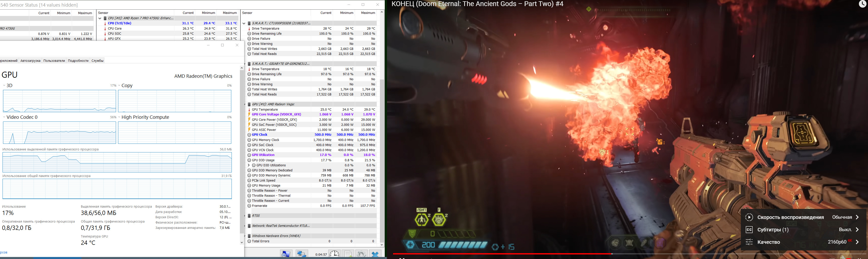The width and height of the screenshot is (868, 259).
Task: Open the Video Codec 0 graph selector dropdown
Action: pyautogui.click(x=4, y=117)
